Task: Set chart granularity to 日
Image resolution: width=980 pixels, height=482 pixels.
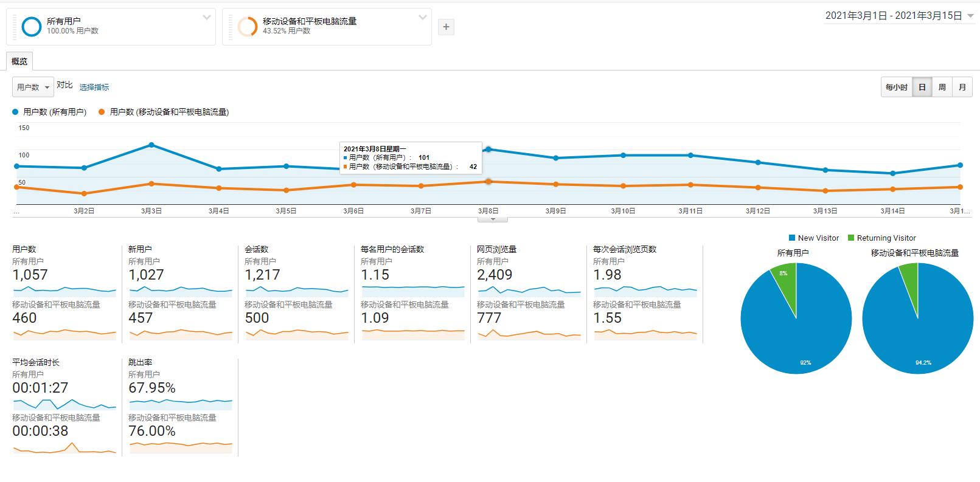Action: click(922, 87)
